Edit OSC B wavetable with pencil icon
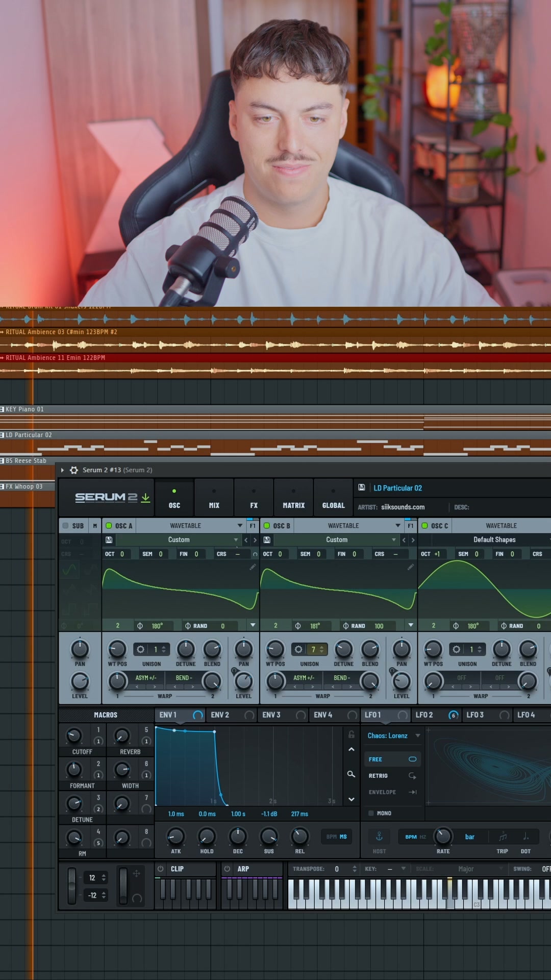 click(411, 567)
